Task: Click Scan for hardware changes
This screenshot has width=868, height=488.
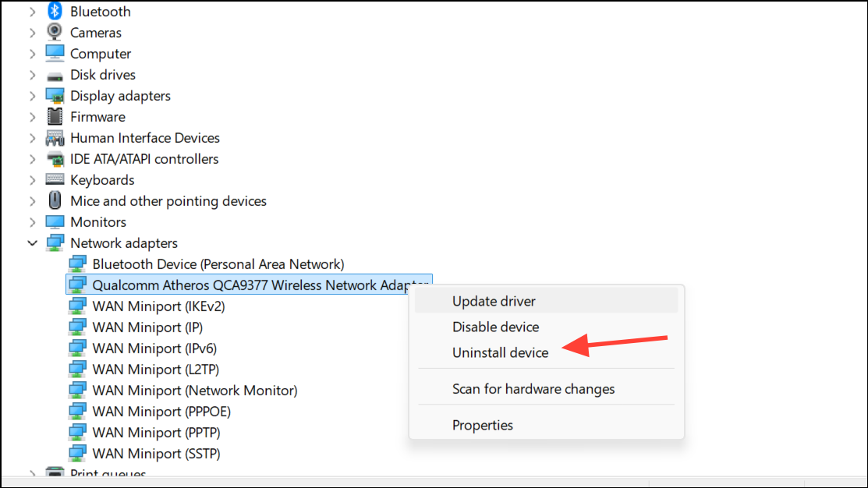Action: [x=533, y=388]
